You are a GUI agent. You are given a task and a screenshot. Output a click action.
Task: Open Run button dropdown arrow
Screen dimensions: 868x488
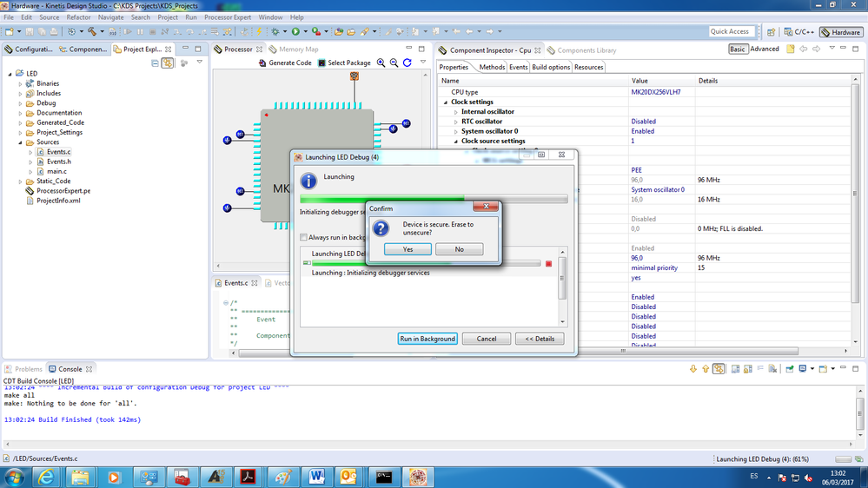(305, 31)
